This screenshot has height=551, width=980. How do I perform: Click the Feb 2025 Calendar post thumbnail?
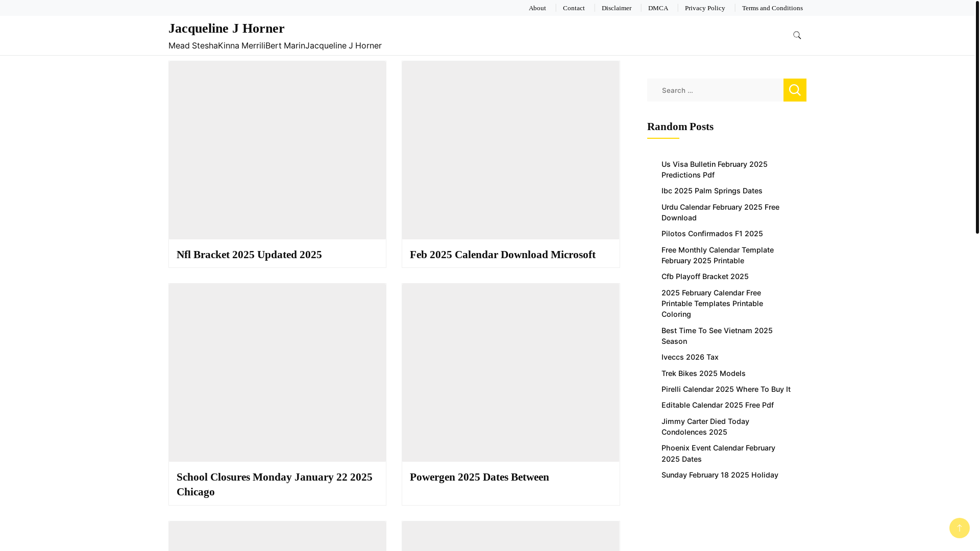click(510, 150)
